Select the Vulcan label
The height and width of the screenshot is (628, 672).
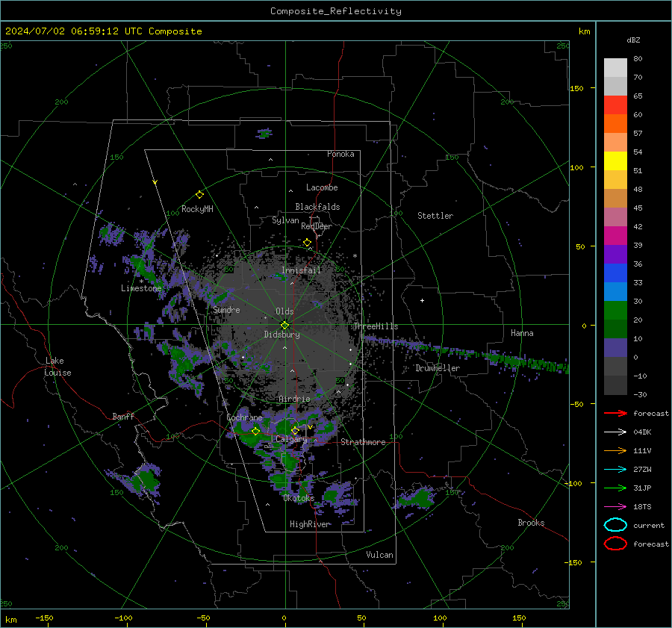tap(379, 555)
